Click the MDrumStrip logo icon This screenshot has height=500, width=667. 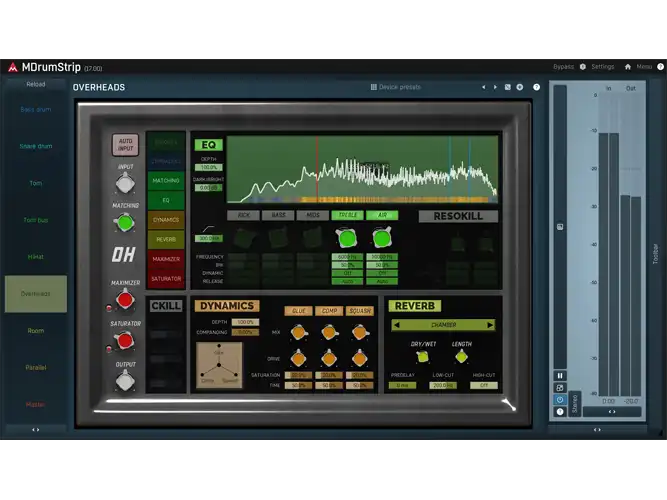(13, 67)
